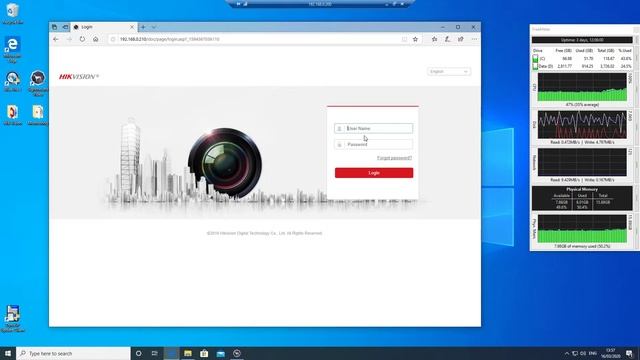640x360 pixels.
Task: Click the set tabs aside icon
Action: (65, 27)
